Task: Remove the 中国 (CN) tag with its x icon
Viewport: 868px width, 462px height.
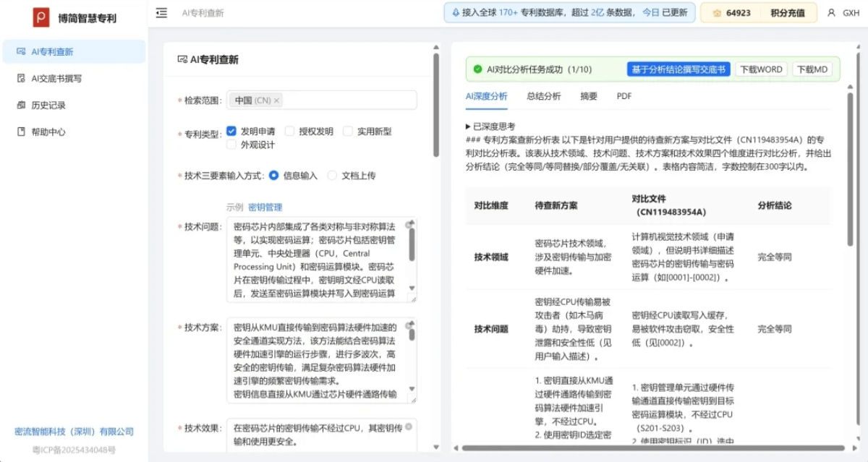Action: point(277,100)
